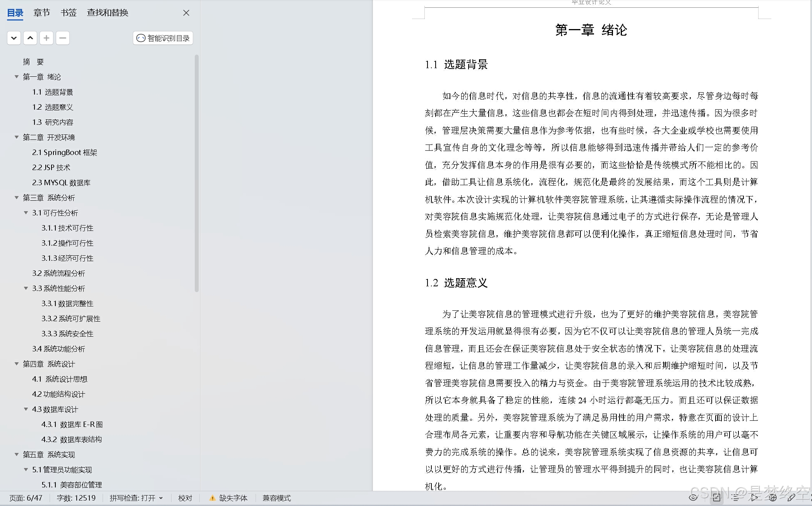Open the 拼写检查 dropdown in status bar
The image size is (812, 506).
(x=136, y=498)
